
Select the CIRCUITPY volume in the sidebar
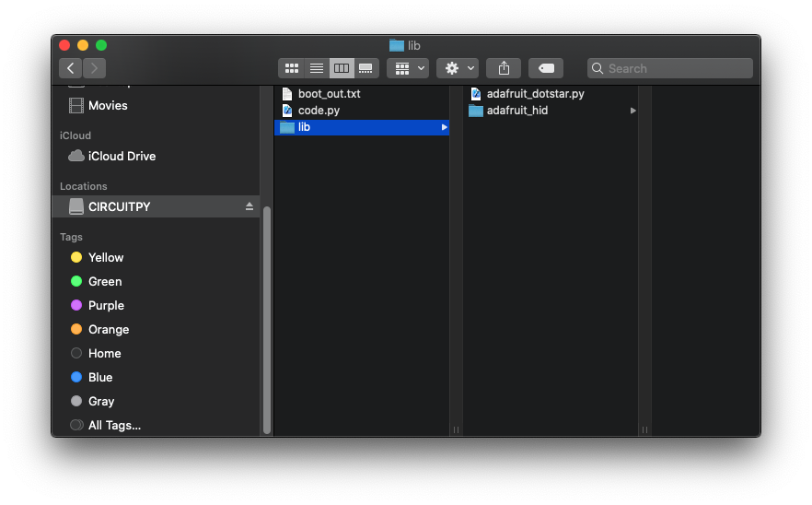click(156, 206)
